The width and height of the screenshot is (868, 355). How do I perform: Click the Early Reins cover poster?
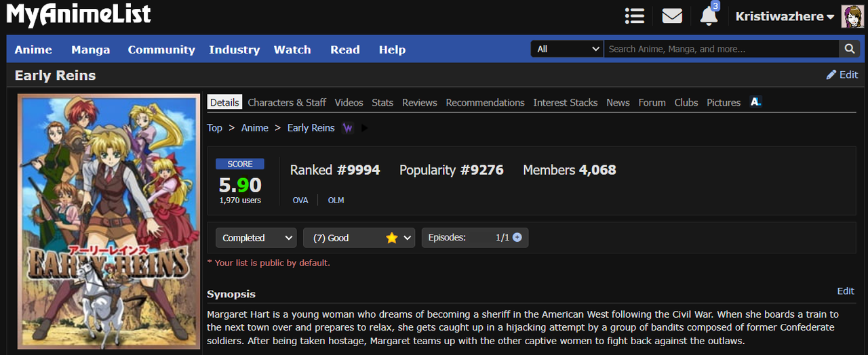pos(108,222)
